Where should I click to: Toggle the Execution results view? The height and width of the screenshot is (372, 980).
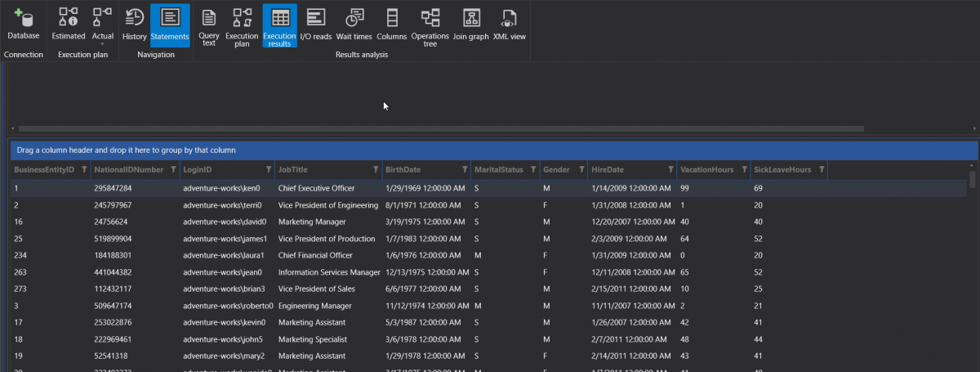279,26
